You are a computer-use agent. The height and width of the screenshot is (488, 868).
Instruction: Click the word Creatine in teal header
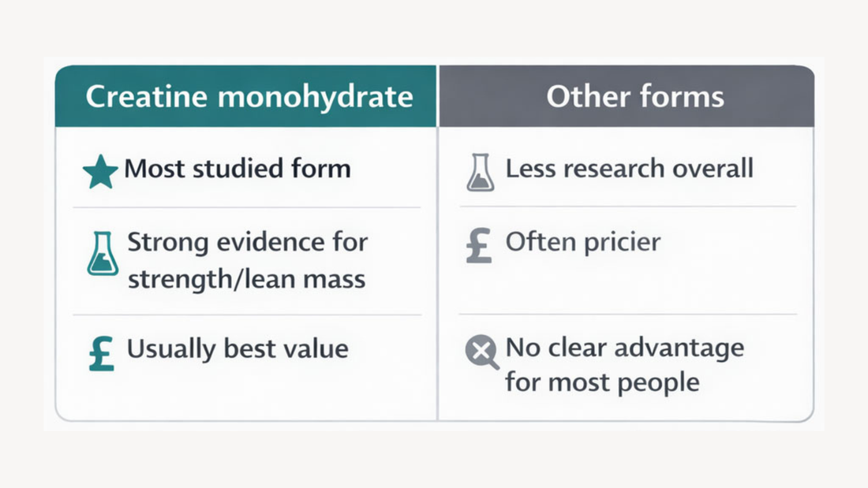coord(146,96)
